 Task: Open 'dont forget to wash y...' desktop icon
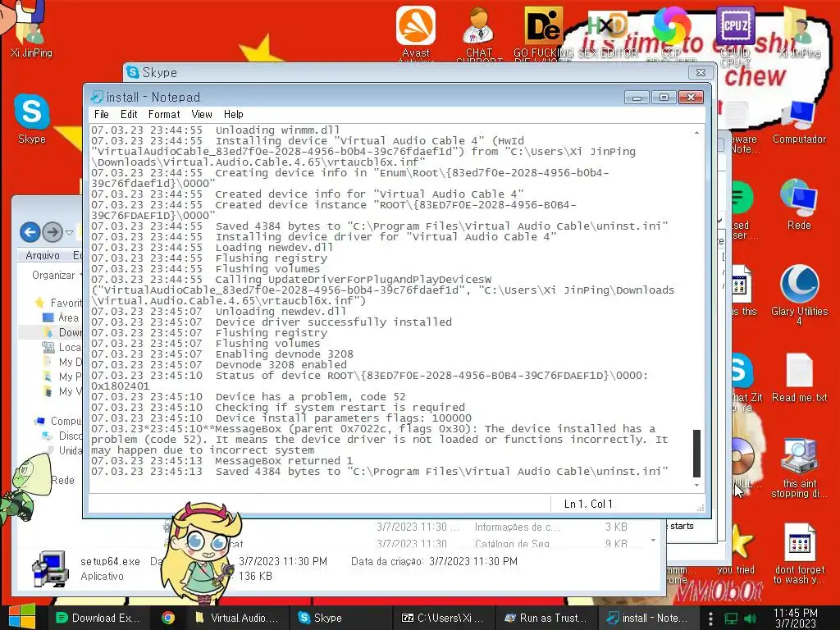[799, 554]
